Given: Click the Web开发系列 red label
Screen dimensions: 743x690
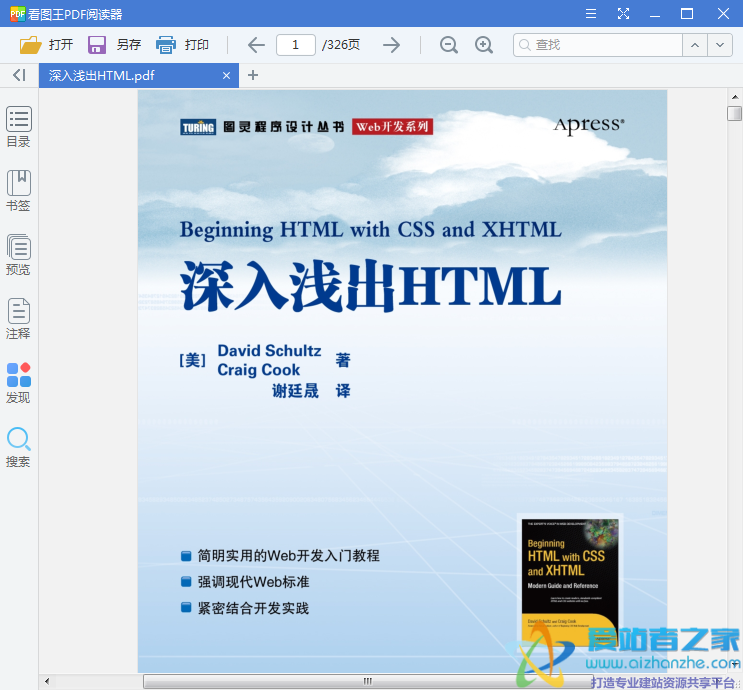Looking at the screenshot, I should [x=392, y=127].
